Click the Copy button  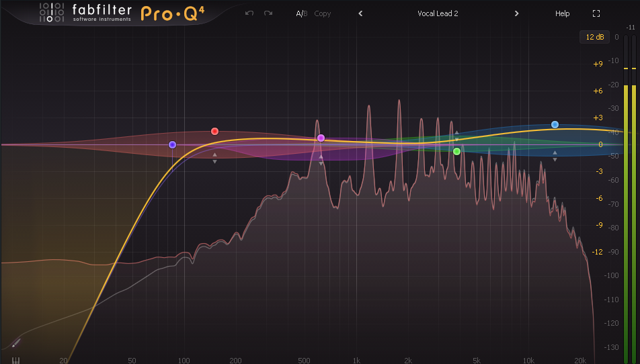pos(323,13)
